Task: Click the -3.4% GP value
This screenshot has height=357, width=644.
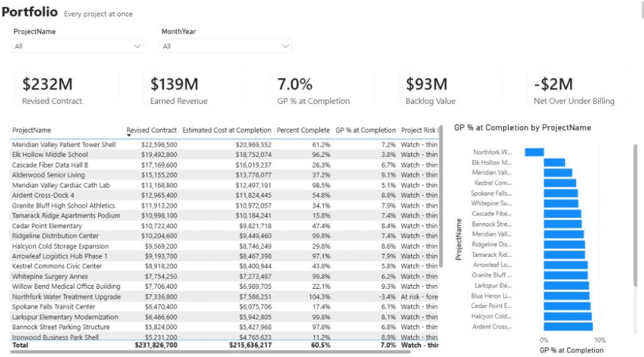Action: tap(387, 296)
